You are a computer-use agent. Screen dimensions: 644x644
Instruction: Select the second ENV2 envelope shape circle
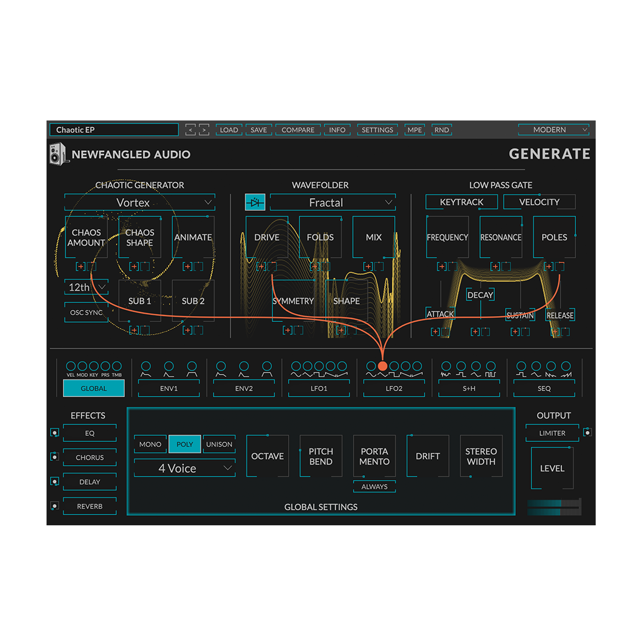(x=244, y=366)
